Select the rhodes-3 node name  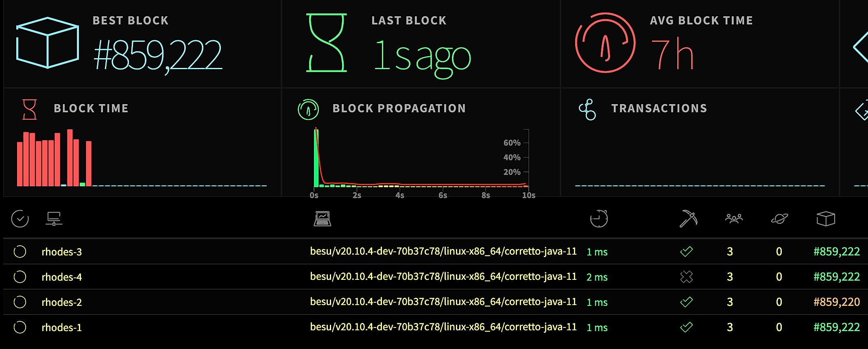click(62, 252)
